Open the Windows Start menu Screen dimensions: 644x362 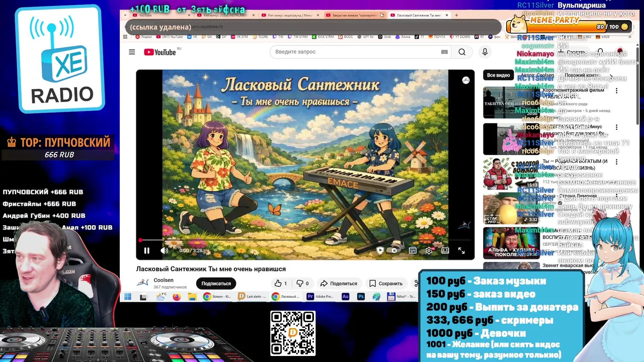(128, 297)
